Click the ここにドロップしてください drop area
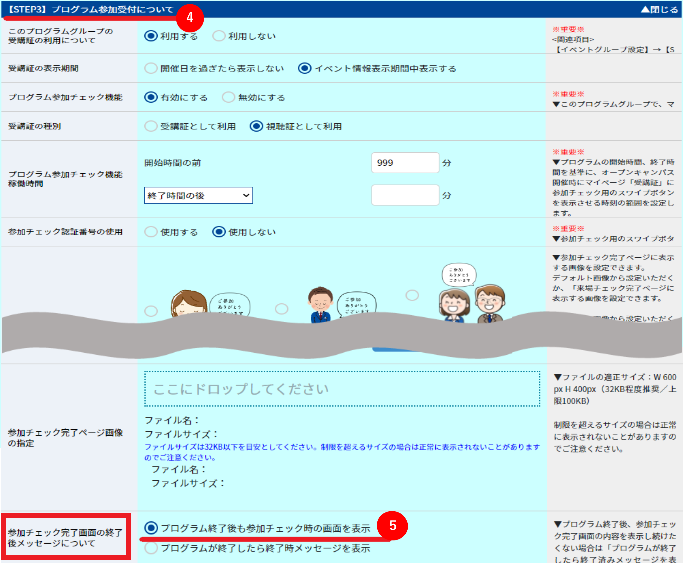 [x=342, y=389]
